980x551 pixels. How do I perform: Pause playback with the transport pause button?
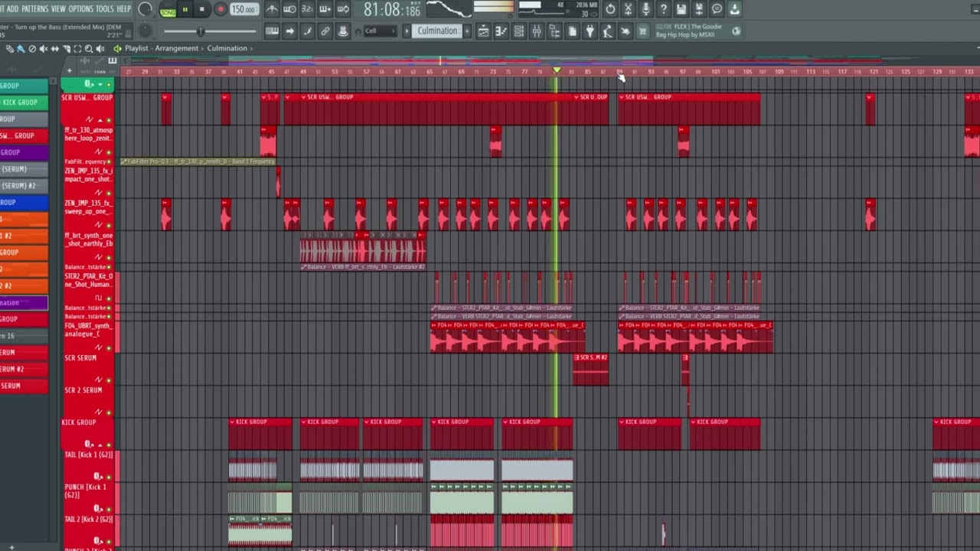[185, 9]
